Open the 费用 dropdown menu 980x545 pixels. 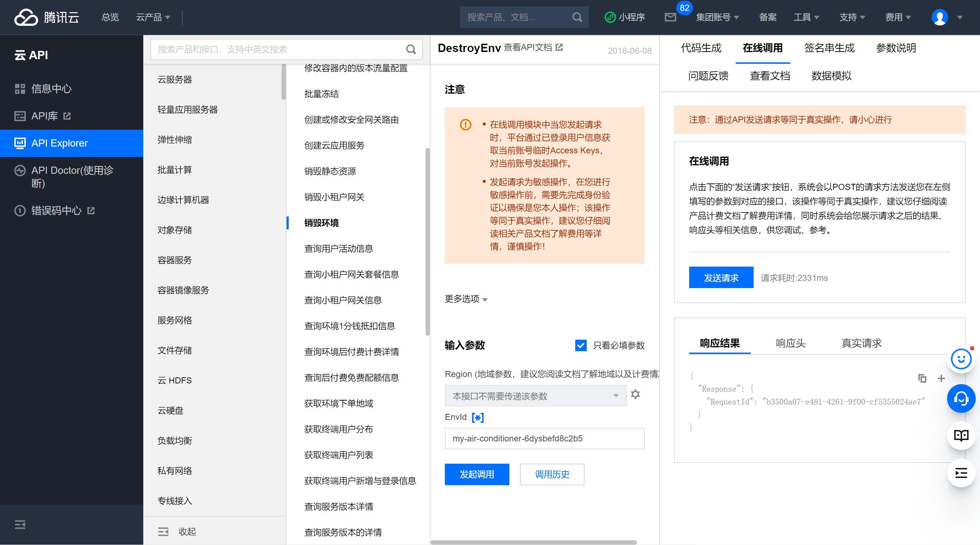click(x=898, y=17)
